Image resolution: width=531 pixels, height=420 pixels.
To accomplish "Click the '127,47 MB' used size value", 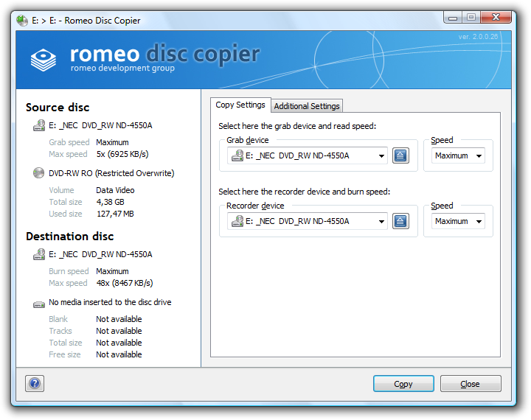I will [115, 214].
